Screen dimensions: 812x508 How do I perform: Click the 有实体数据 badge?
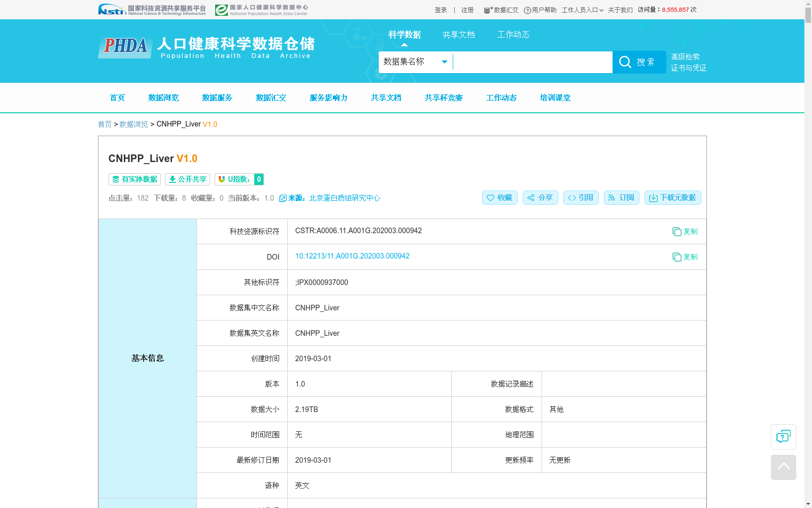click(134, 179)
